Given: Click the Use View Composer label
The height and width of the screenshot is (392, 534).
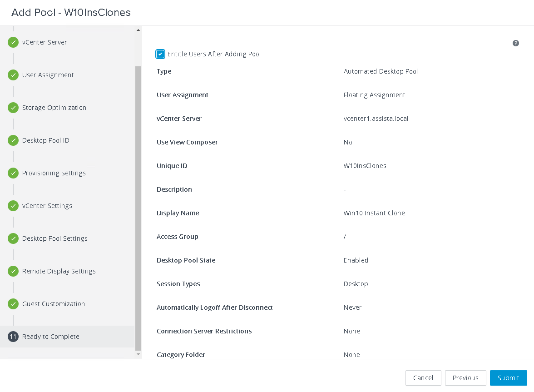Looking at the screenshot, I should point(187,142).
